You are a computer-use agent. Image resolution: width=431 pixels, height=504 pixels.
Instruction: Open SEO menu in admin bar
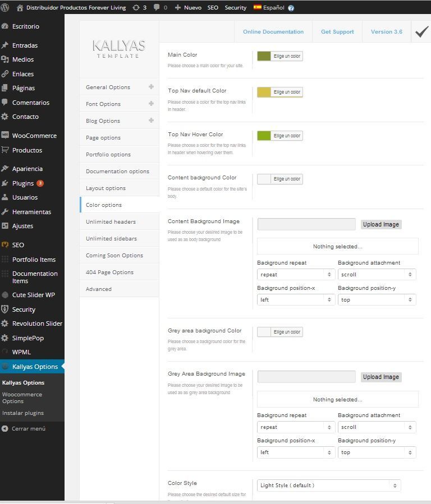click(213, 7)
